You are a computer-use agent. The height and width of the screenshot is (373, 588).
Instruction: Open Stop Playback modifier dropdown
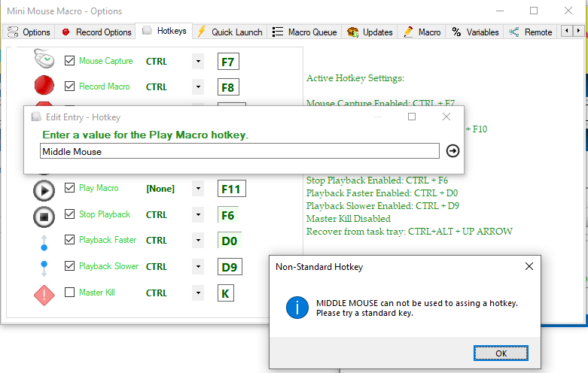click(x=198, y=215)
